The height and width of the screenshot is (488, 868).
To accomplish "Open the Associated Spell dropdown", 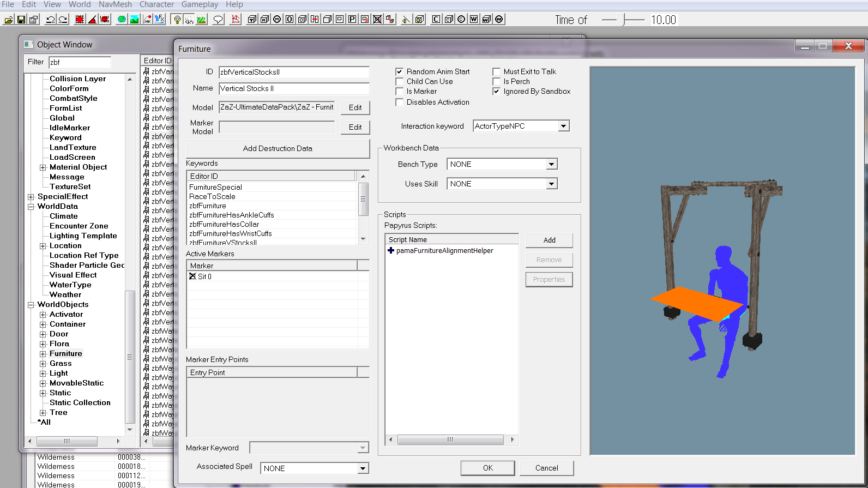I will (x=363, y=468).
